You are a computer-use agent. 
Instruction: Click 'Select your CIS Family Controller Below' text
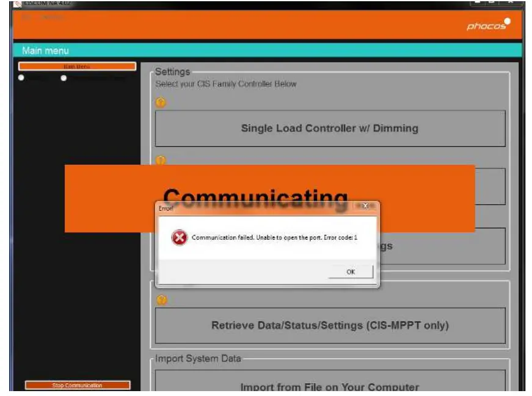225,84
